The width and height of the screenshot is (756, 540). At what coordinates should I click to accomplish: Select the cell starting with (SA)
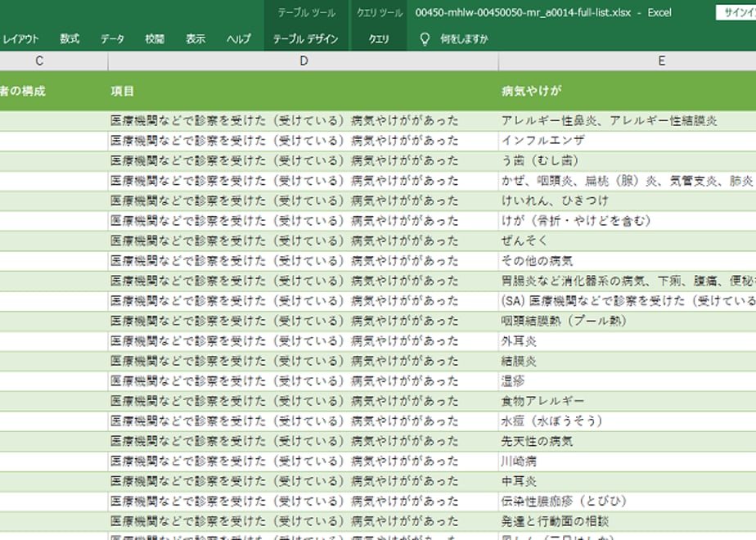628,301
